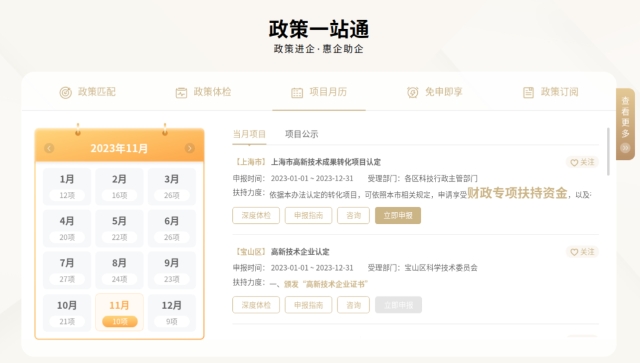Click the 【上海市】 region tag
This screenshot has width=640, height=363.
[250, 162]
